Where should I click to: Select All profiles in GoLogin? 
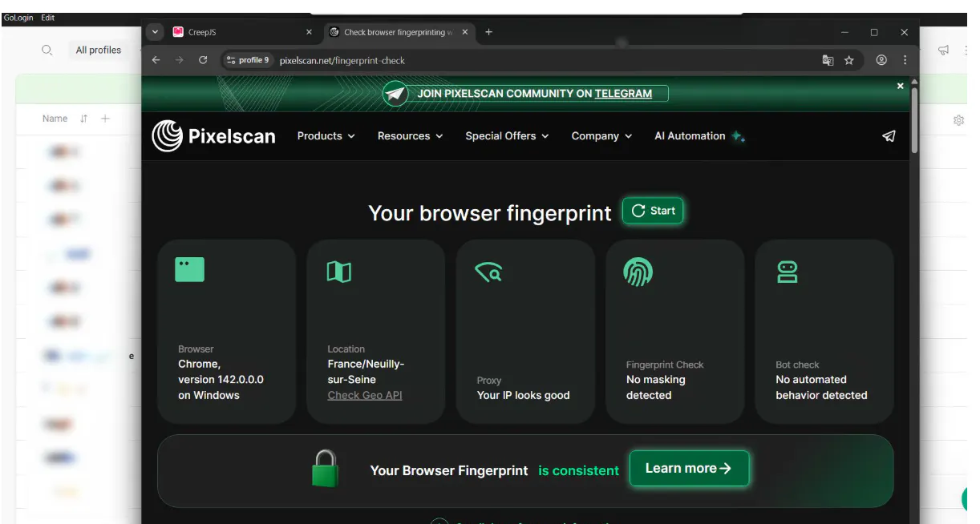(99, 50)
